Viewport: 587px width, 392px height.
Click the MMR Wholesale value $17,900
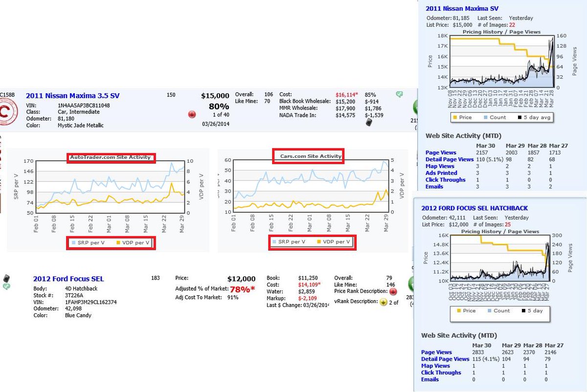pyautogui.click(x=345, y=108)
